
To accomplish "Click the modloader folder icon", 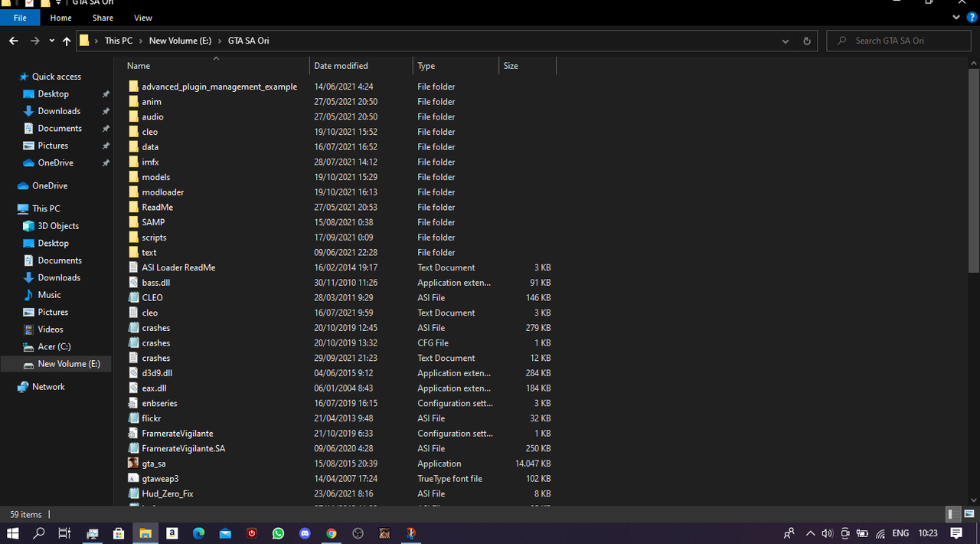I will pyautogui.click(x=133, y=192).
